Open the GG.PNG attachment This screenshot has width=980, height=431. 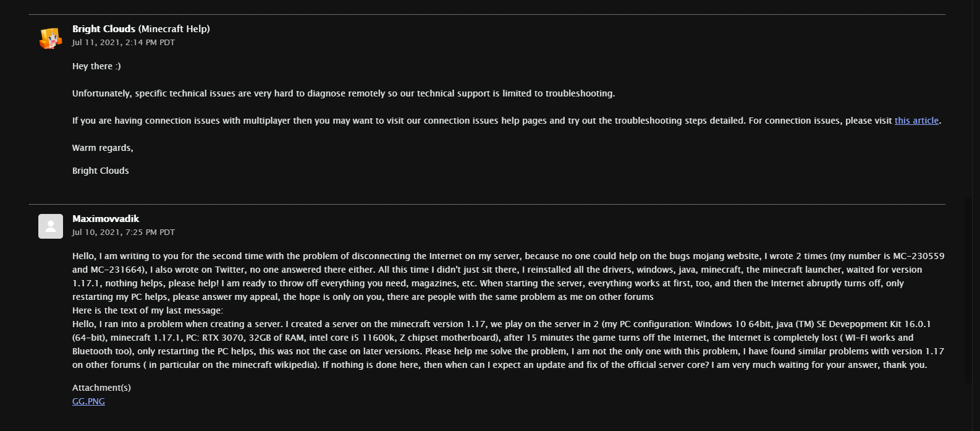click(88, 401)
